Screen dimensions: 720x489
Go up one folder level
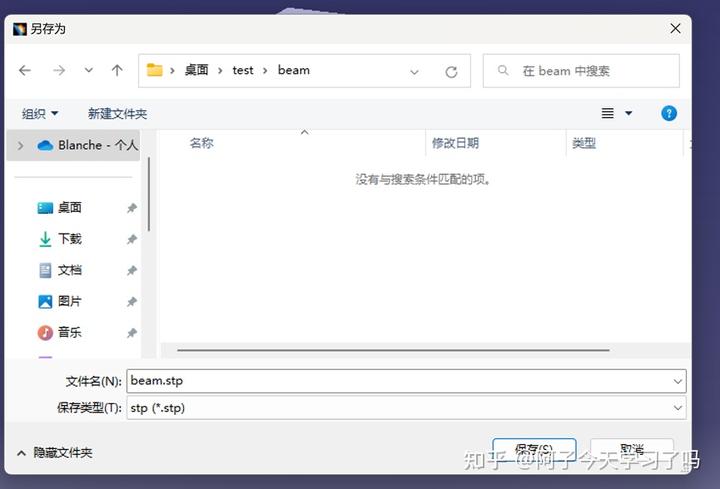pos(117,71)
